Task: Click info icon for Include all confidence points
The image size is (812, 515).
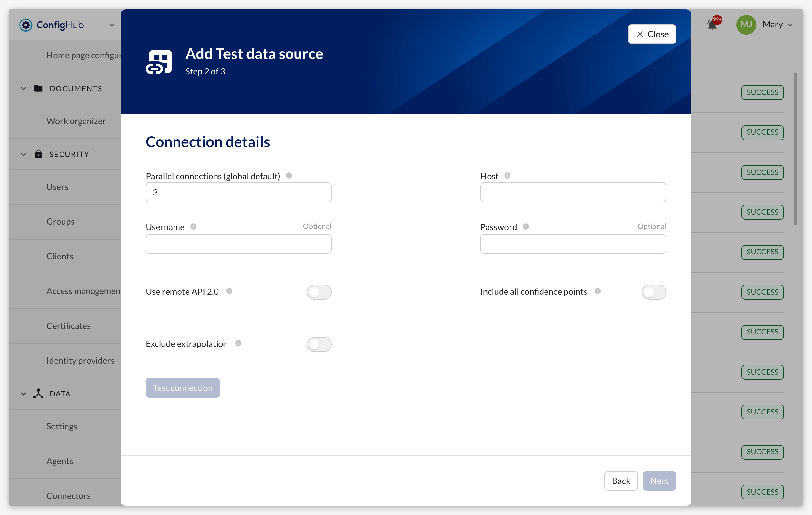Action: click(x=598, y=291)
